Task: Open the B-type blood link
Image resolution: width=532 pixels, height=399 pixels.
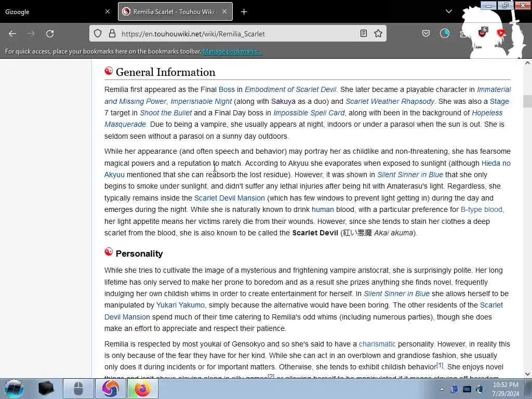Action: (x=482, y=210)
